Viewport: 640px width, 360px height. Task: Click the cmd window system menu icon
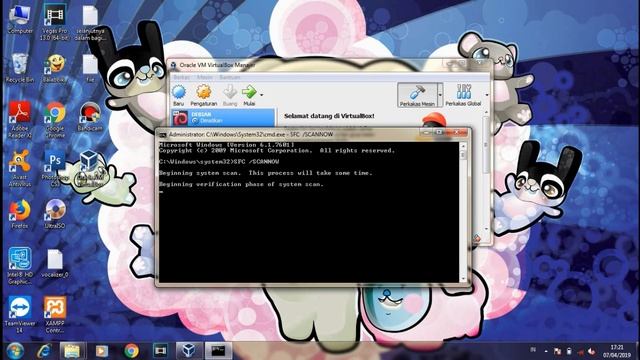click(163, 134)
